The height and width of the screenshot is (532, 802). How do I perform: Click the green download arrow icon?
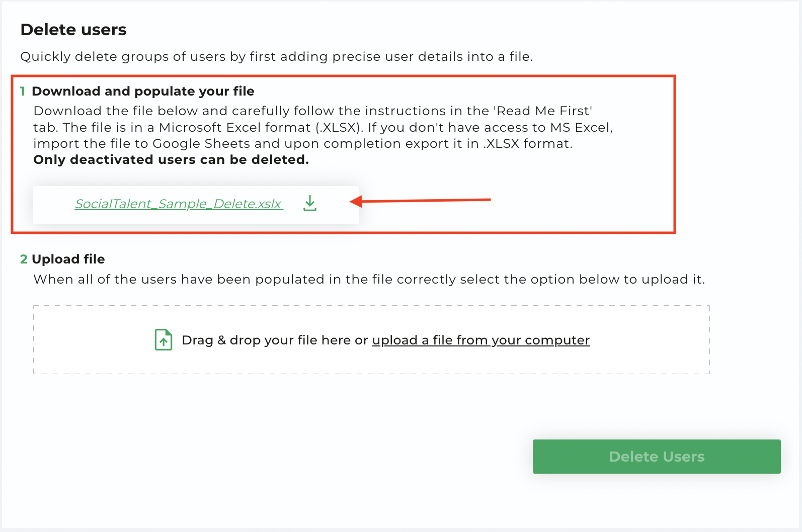(x=310, y=204)
